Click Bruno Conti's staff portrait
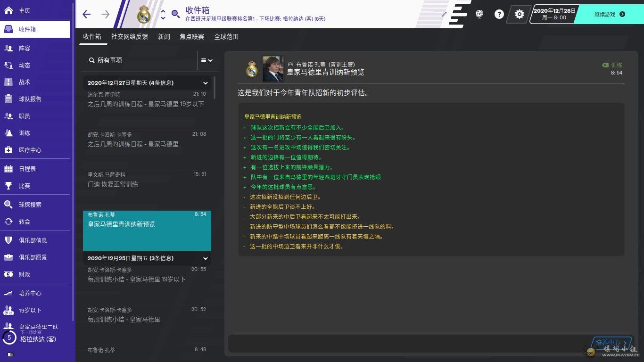This screenshot has height=362, width=644. pos(273,69)
